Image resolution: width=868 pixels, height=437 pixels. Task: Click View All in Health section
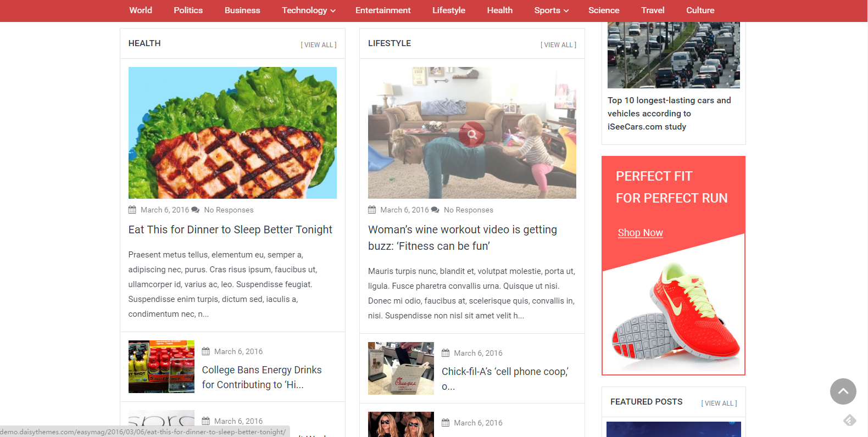[x=319, y=45]
